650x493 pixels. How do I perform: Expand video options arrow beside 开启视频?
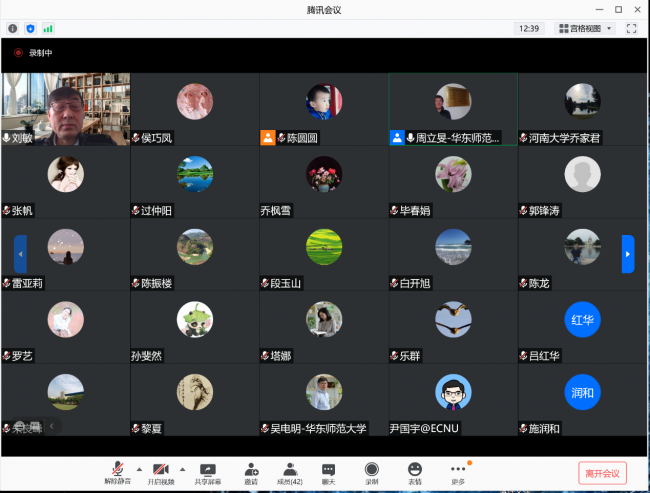(x=182, y=468)
